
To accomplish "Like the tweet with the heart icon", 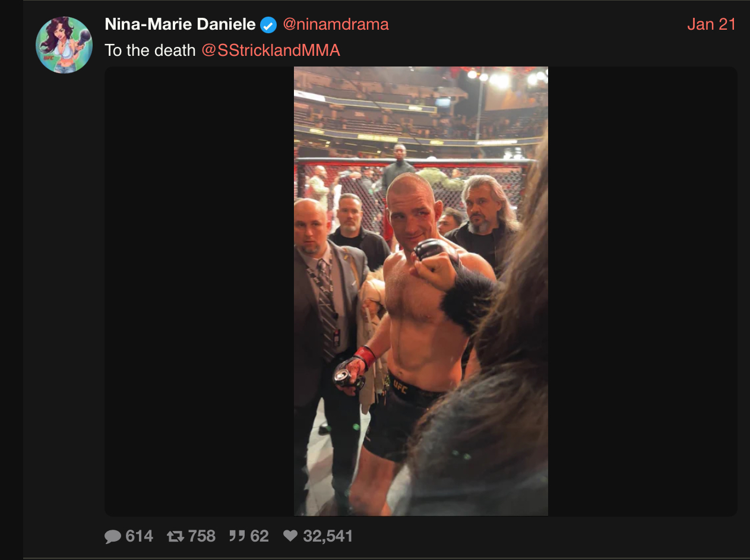I will point(290,537).
